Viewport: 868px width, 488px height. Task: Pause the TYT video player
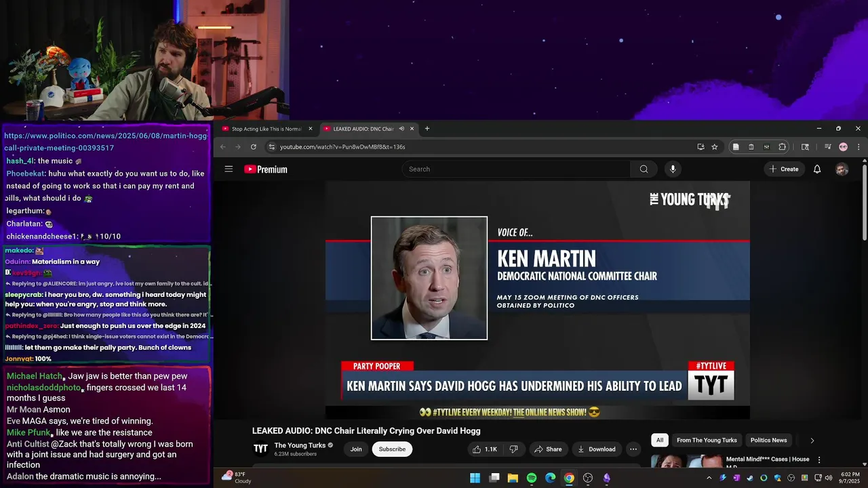coord(538,300)
